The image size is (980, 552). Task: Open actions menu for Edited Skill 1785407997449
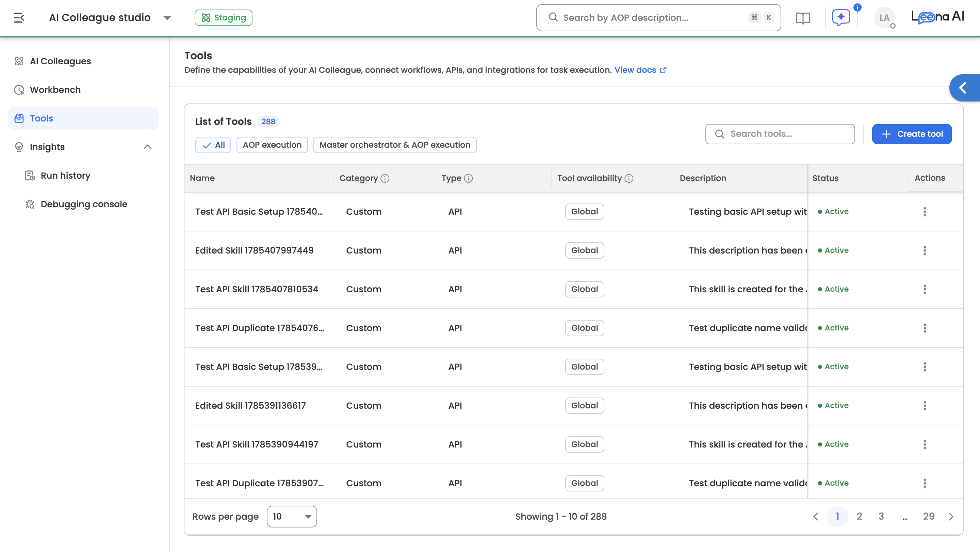(925, 250)
